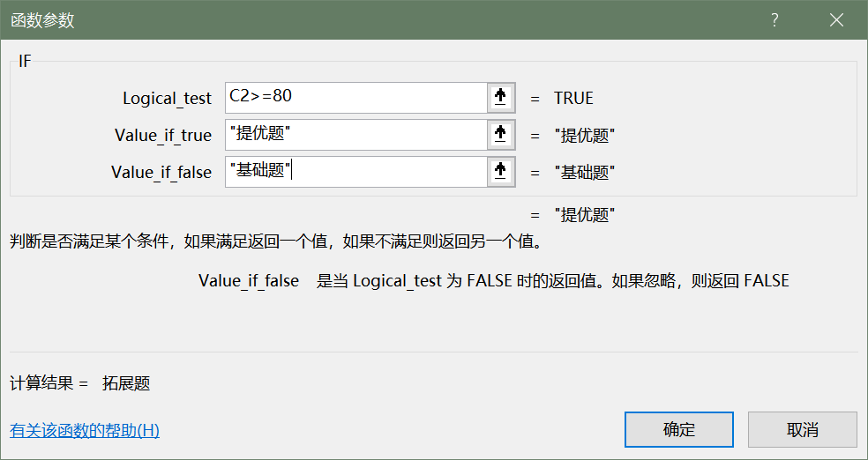
Task: Confirm the function with 确定 button
Action: pos(679,430)
